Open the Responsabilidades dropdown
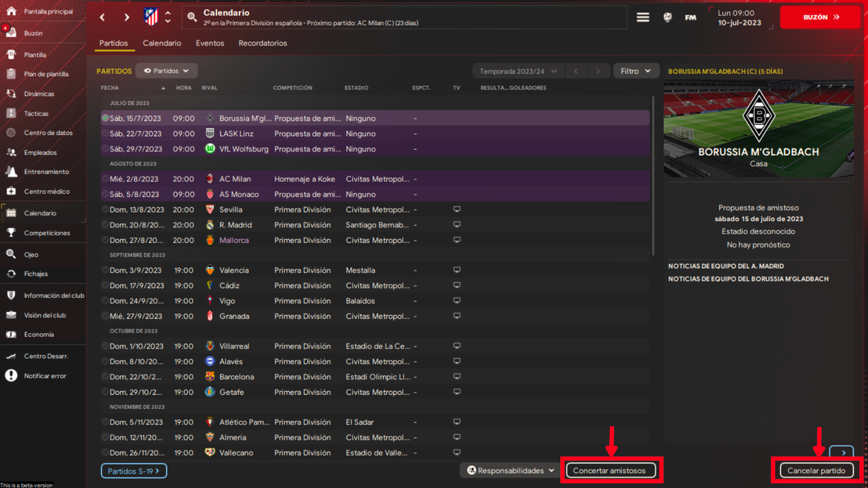This screenshot has height=488, width=868. tap(511, 470)
